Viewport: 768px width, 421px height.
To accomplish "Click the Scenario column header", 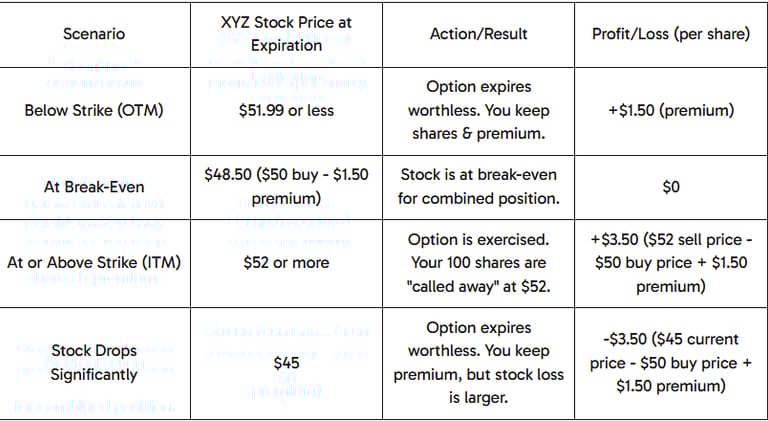I will [x=94, y=34].
